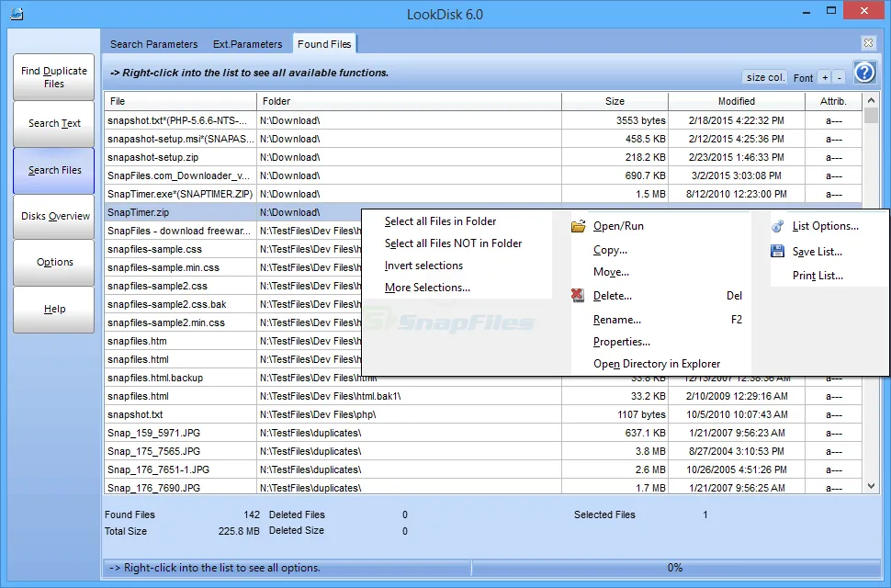Select the snapshot.txt 1107 bytes row
This screenshot has width=891, height=588.
pos(483,414)
